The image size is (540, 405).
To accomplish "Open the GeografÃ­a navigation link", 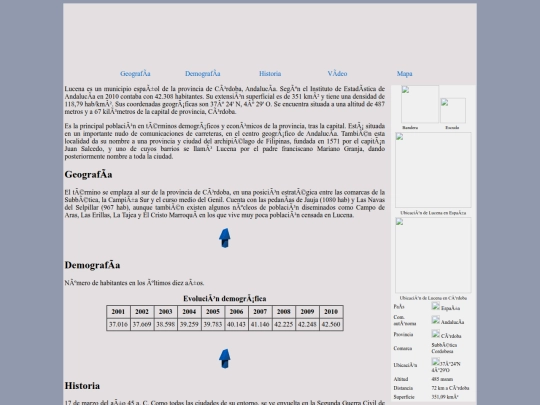I will (135, 74).
